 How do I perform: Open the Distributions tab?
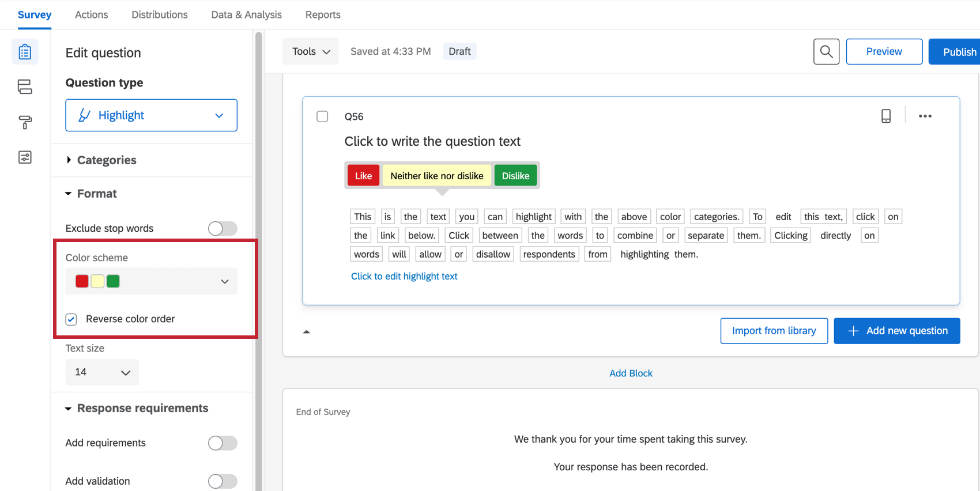click(160, 14)
